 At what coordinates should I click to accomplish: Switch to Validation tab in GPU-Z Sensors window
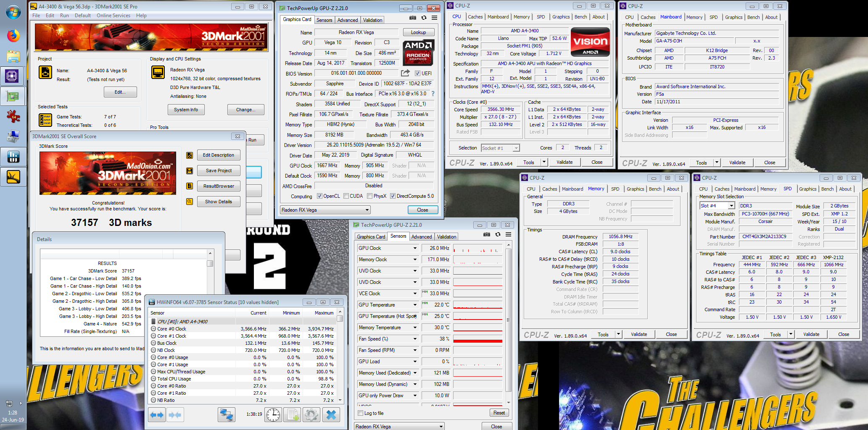pyautogui.click(x=446, y=237)
